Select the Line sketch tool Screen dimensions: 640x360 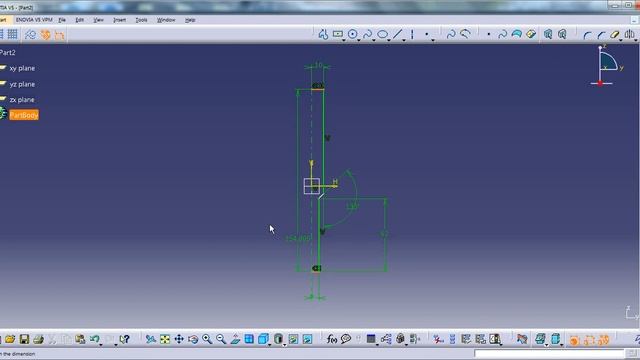[x=398, y=35]
